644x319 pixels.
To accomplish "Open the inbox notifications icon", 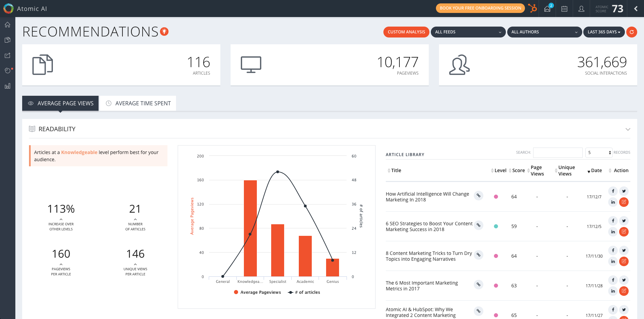I will [547, 9].
